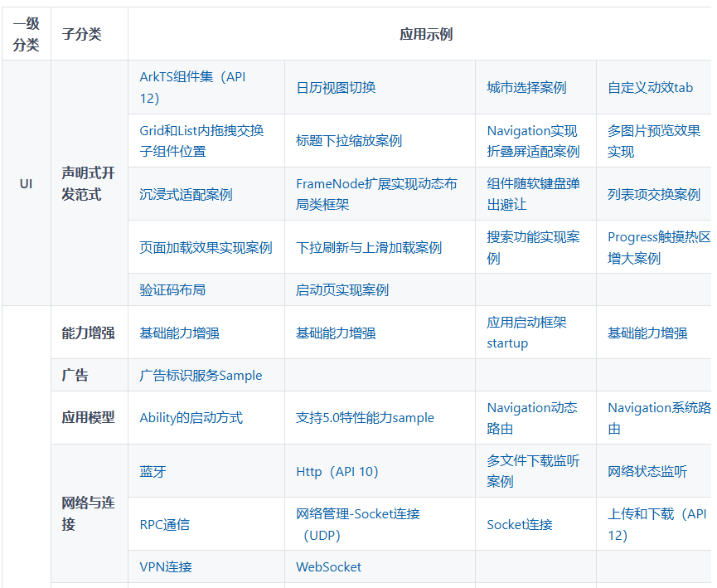717x588 pixels.
Task: Open the Navigation系统路由 link
Action: point(659,418)
